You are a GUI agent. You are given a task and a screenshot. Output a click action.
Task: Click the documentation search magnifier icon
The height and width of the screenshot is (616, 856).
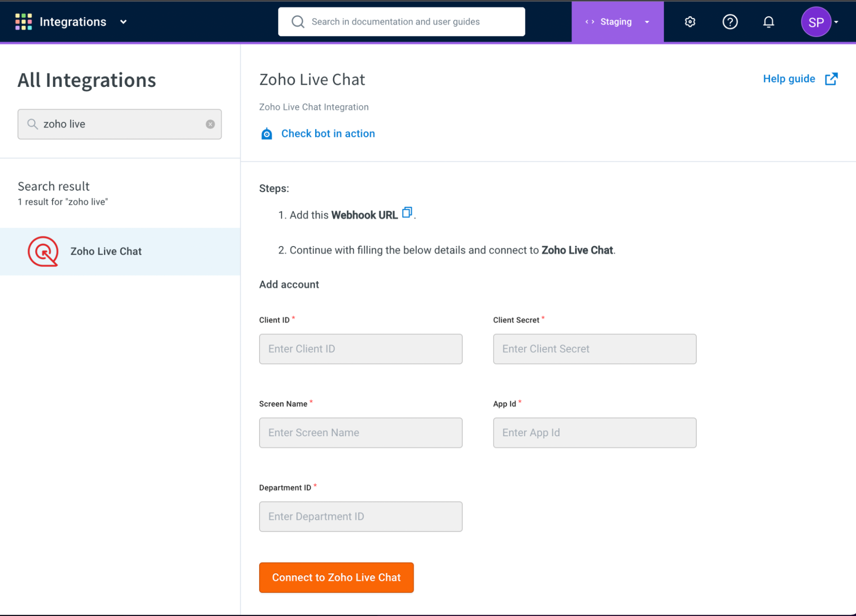pyautogui.click(x=298, y=22)
